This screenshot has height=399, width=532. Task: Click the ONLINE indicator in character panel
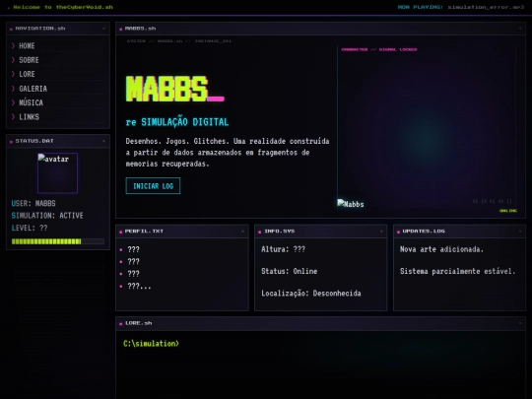(x=508, y=211)
